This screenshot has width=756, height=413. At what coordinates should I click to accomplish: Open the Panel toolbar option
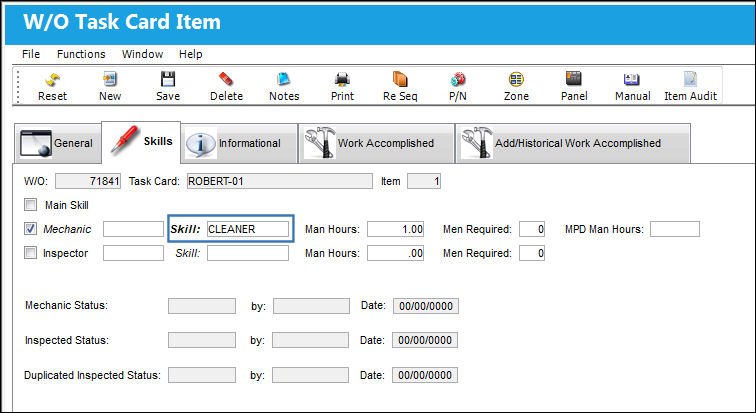574,86
